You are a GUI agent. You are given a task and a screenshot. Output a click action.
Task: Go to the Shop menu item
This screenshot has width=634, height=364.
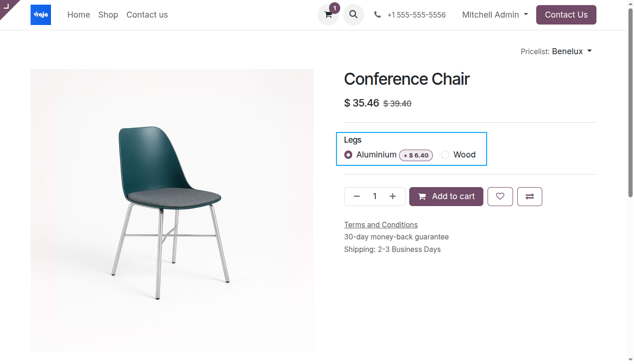(x=108, y=15)
